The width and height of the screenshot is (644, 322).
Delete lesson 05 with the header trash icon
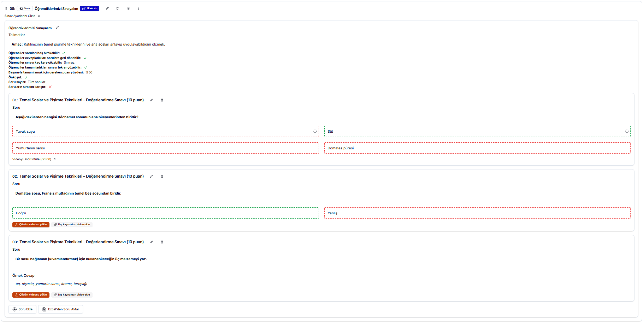click(x=118, y=8)
